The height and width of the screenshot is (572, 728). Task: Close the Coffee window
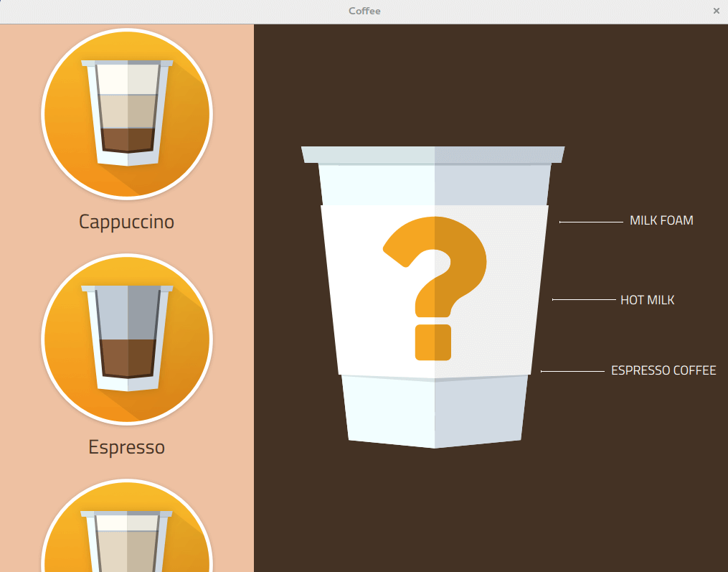pos(716,11)
